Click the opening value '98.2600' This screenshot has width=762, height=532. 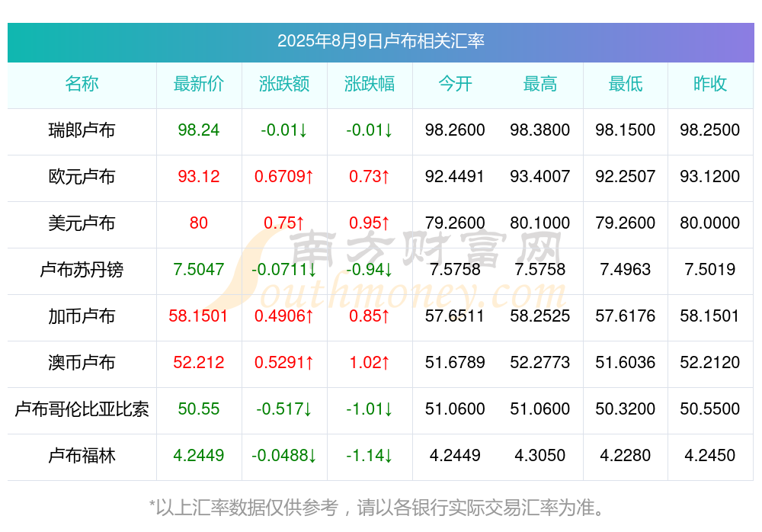pos(455,130)
